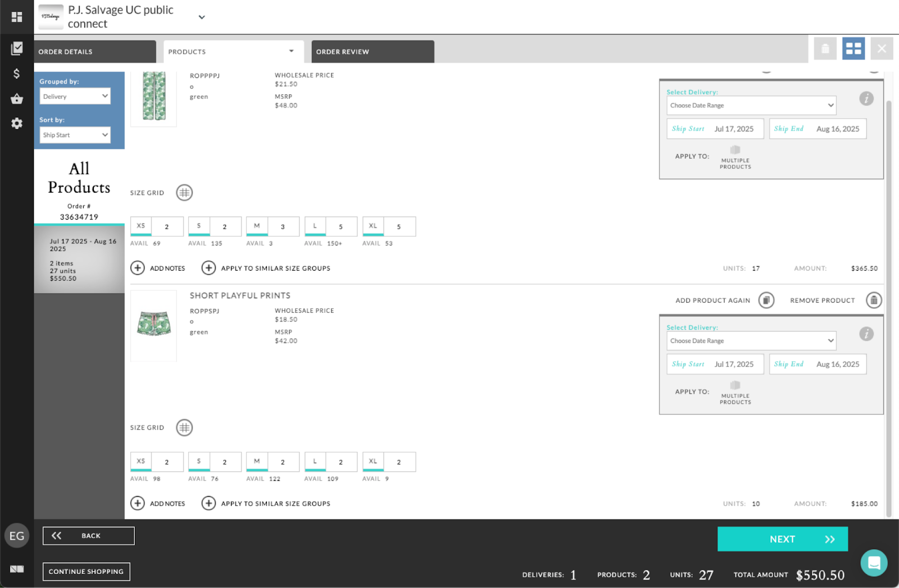Open the dashboard grid icon in the sidebar
The height and width of the screenshot is (588, 899).
click(17, 16)
